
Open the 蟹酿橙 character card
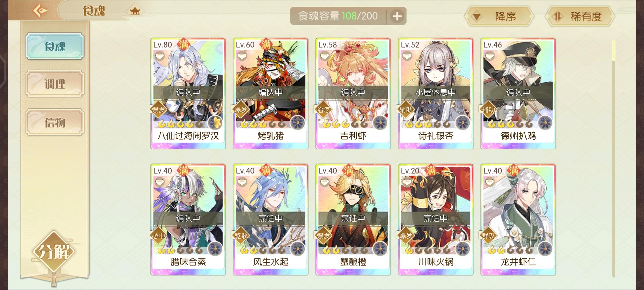353,219
